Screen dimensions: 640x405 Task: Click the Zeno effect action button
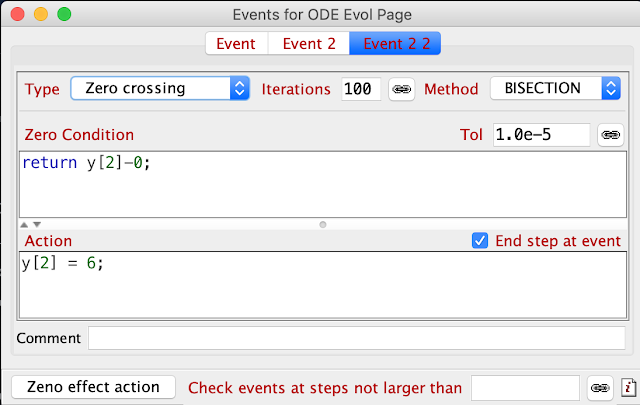(x=93, y=387)
